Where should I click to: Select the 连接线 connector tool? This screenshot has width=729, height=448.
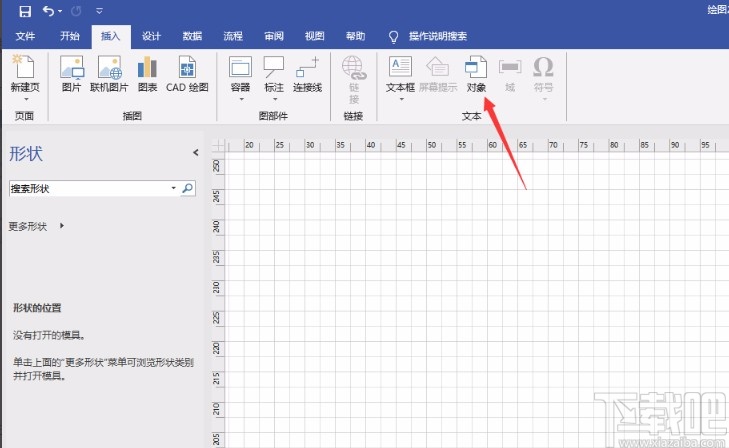tap(307, 73)
